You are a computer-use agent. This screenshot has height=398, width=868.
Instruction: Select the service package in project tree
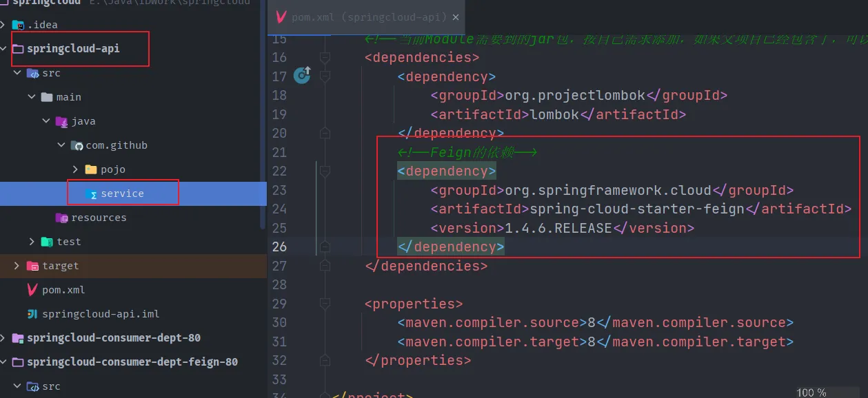pyautogui.click(x=121, y=193)
